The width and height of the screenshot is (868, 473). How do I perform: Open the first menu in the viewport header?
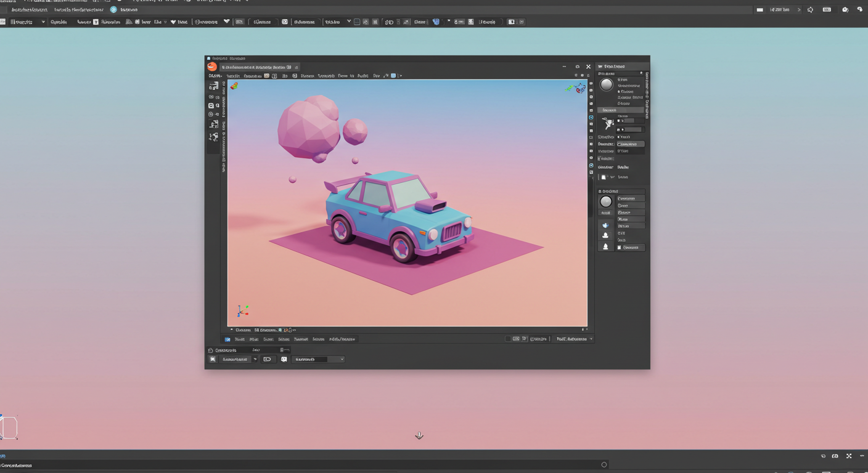tap(215, 76)
